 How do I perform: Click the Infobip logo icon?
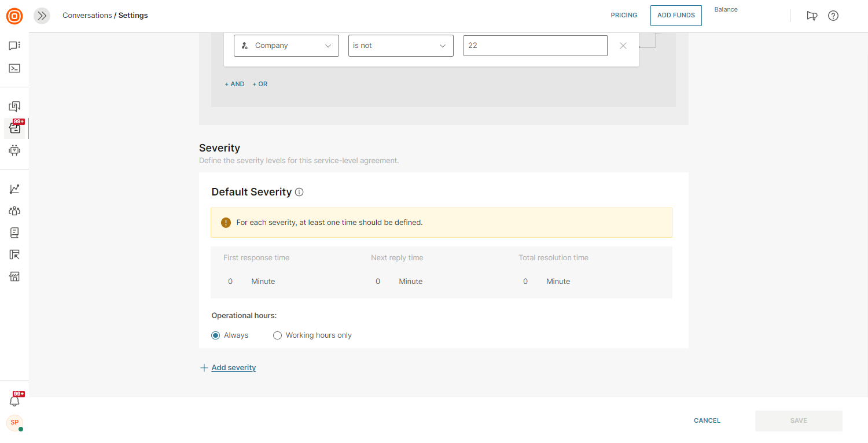[14, 16]
